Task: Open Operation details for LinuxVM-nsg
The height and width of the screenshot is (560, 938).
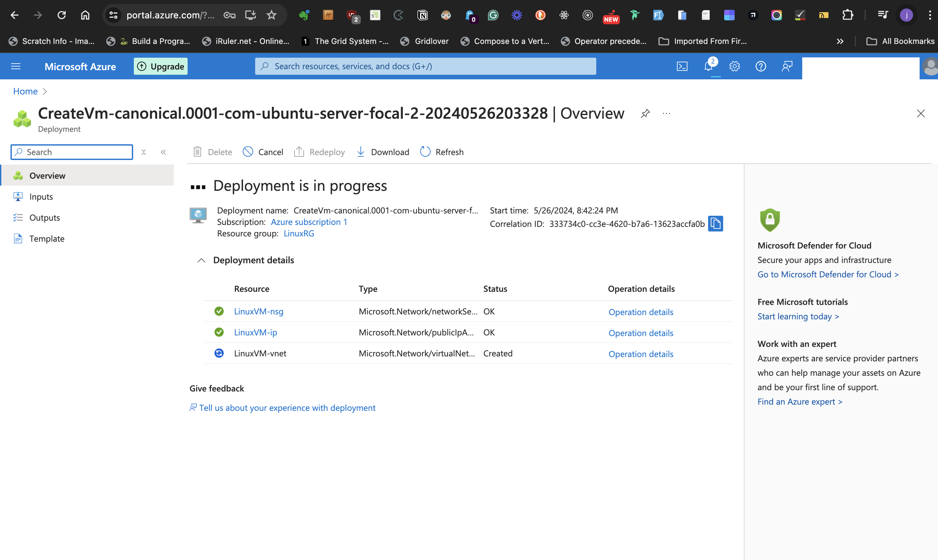Action: [641, 312]
